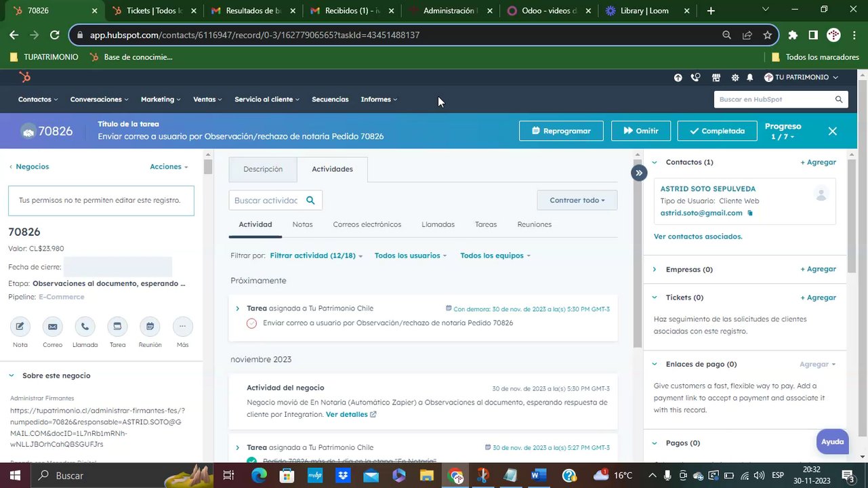Open Word from the taskbar
Screen dimensions: 868x488
click(539, 476)
